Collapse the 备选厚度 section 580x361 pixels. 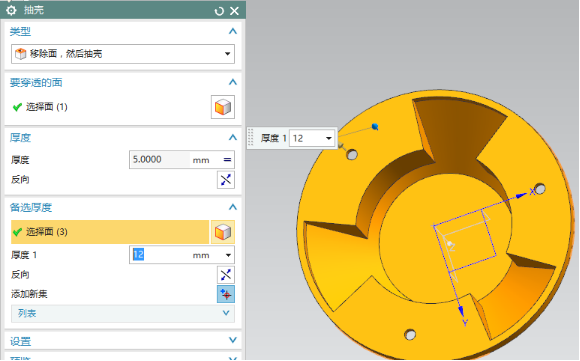pyautogui.click(x=233, y=207)
